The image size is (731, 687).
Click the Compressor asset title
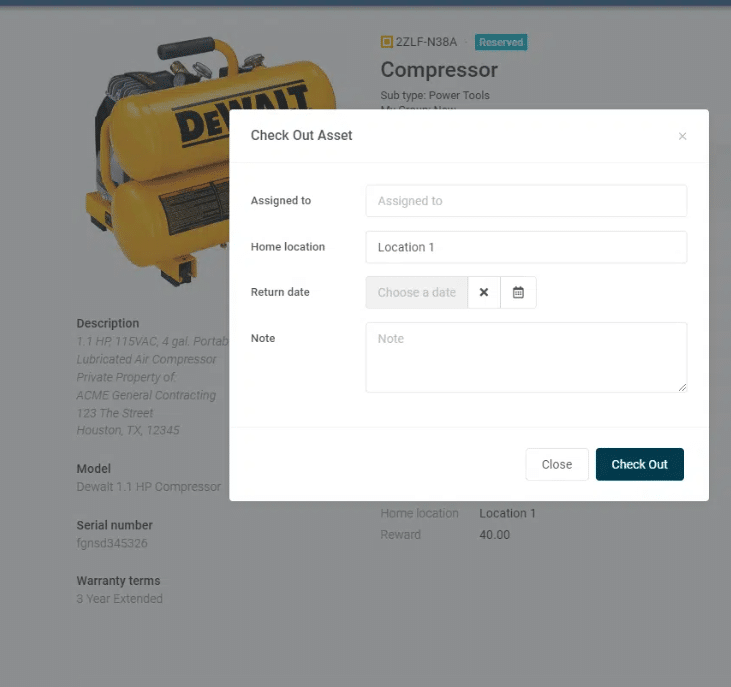(439, 70)
